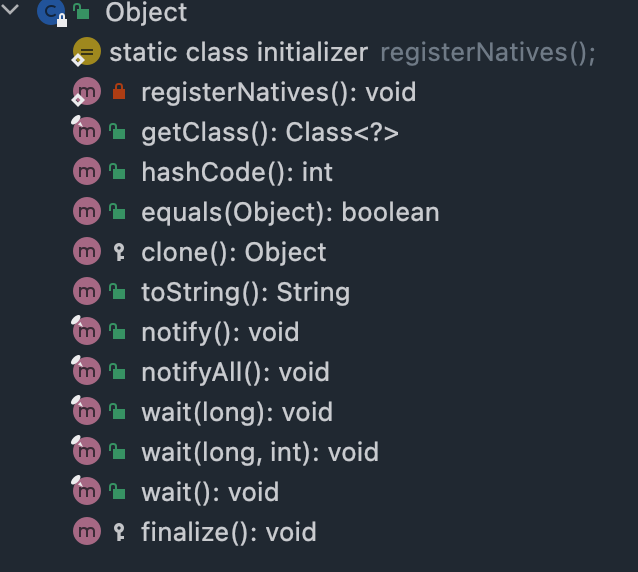Click the blue Object class icon
Screen dimensions: 638x572
coord(51,12)
